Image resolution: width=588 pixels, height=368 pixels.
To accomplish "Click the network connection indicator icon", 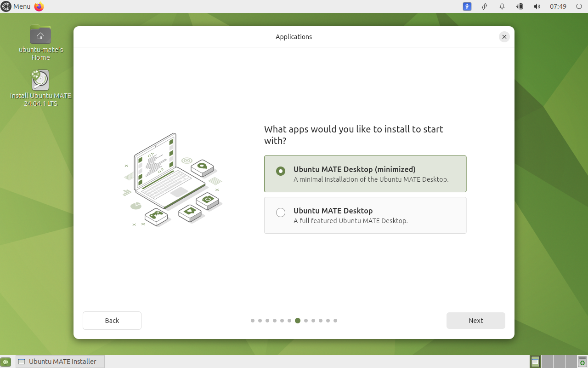I will click(x=484, y=6).
